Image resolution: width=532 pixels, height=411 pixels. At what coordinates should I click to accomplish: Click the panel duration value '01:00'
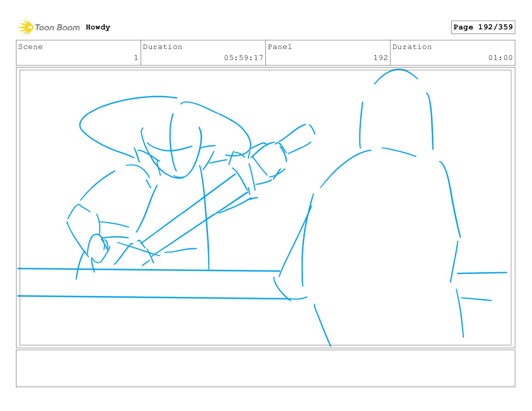(500, 58)
